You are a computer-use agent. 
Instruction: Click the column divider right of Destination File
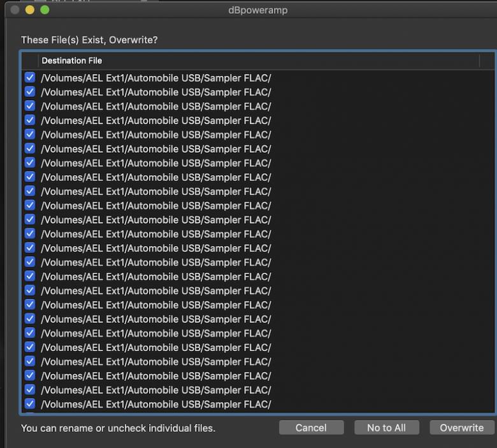point(480,61)
